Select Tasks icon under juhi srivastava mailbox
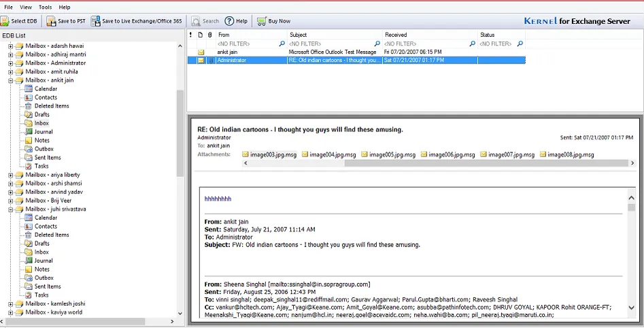This screenshot has width=644, height=328. pyautogui.click(x=29, y=295)
